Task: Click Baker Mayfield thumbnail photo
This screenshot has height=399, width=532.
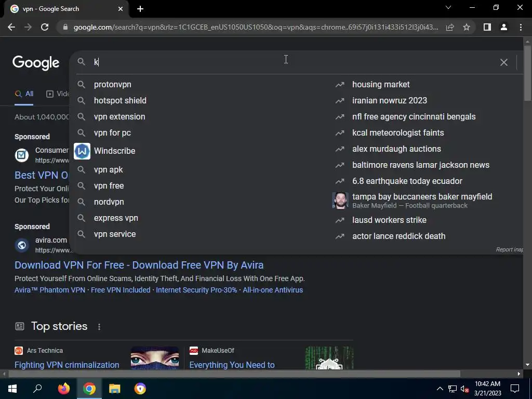Action: pos(340,200)
